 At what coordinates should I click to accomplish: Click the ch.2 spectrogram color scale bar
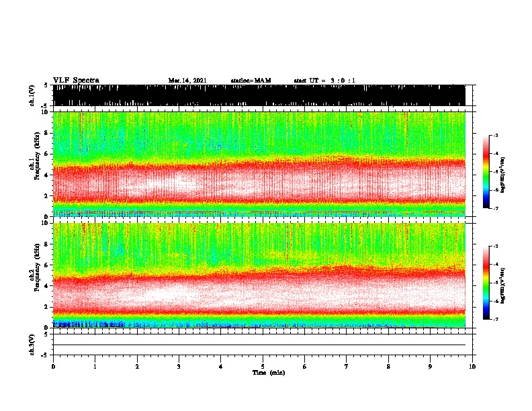(x=486, y=283)
